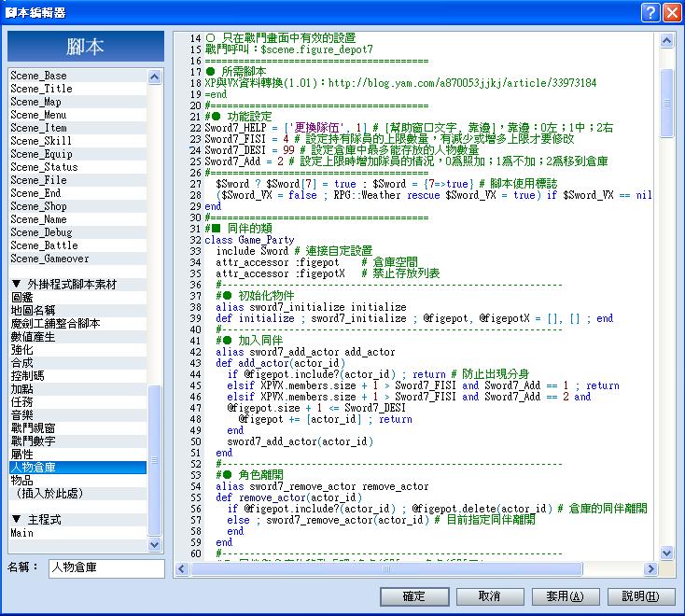Select Scene_File script
Screen dimensions: 685x616
click(x=77, y=180)
